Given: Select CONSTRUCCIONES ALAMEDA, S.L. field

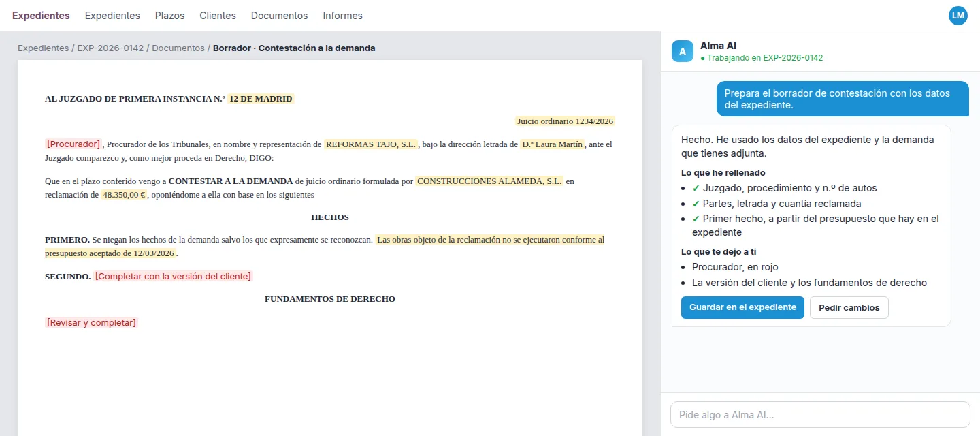Looking at the screenshot, I should pyautogui.click(x=489, y=181).
